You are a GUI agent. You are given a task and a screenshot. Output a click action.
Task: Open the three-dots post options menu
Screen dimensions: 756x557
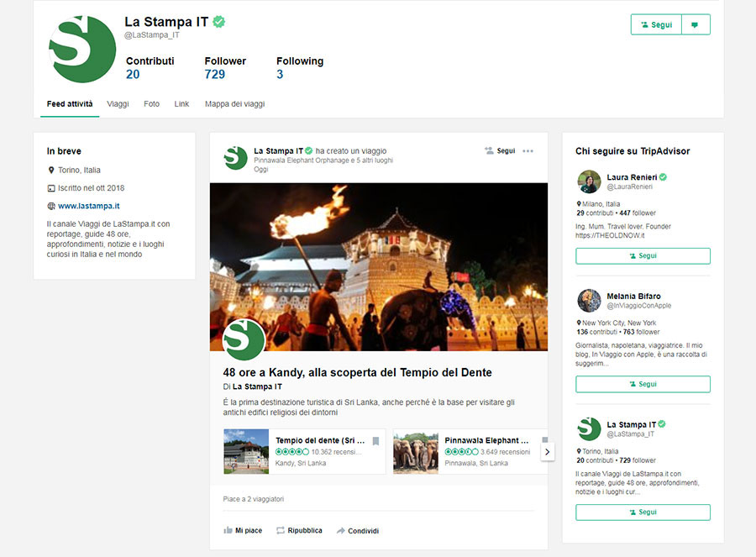click(528, 151)
